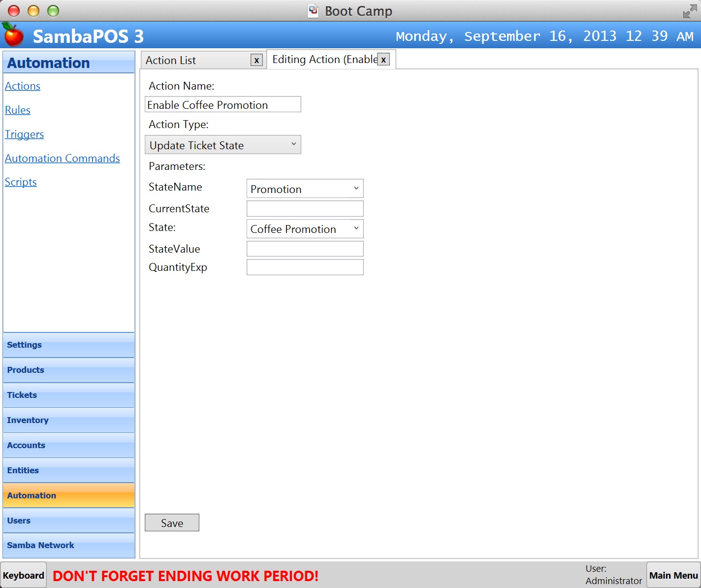Toggle the on-screen Keyboard button

coord(24,575)
